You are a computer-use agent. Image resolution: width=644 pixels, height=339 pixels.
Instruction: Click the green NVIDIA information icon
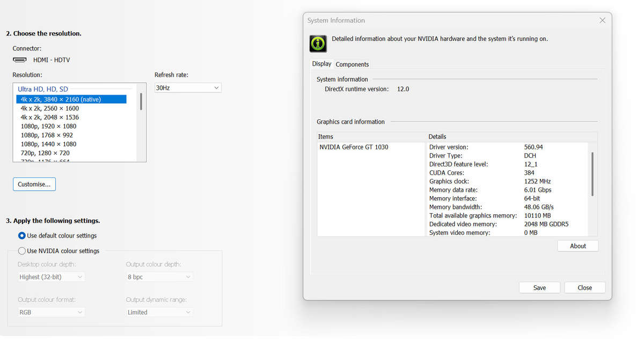318,44
